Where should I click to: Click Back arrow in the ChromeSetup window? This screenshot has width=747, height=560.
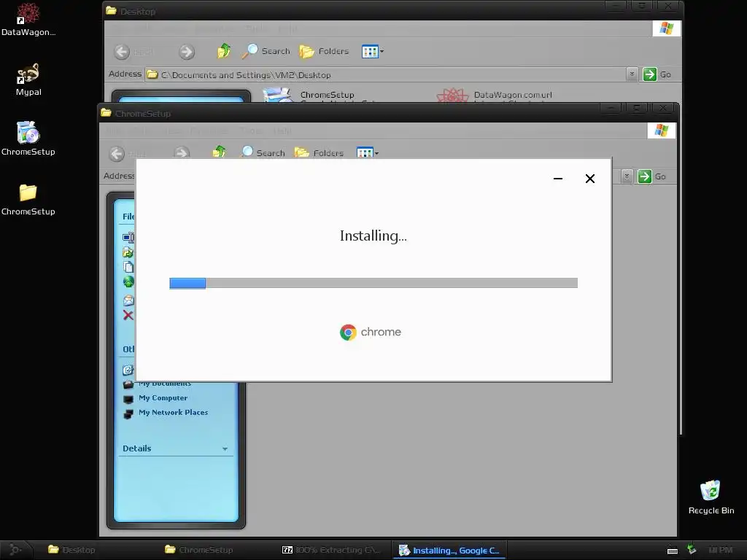(x=117, y=153)
